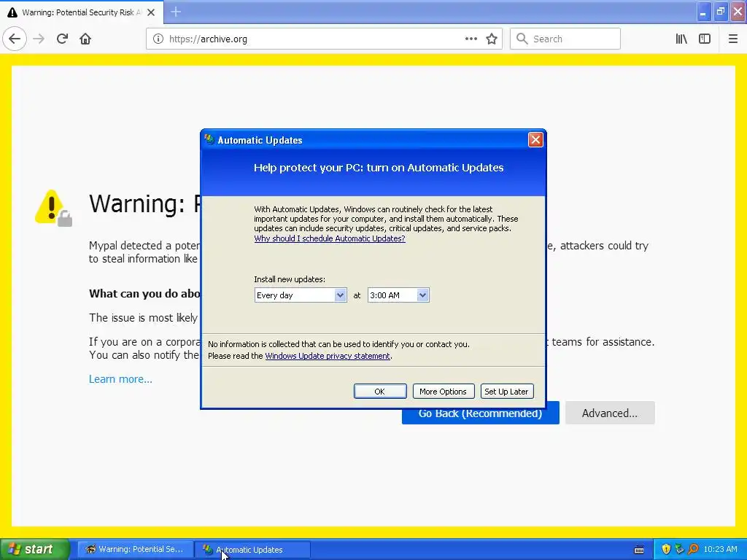
Task: Open page actions three-dots menu
Action: [x=471, y=39]
